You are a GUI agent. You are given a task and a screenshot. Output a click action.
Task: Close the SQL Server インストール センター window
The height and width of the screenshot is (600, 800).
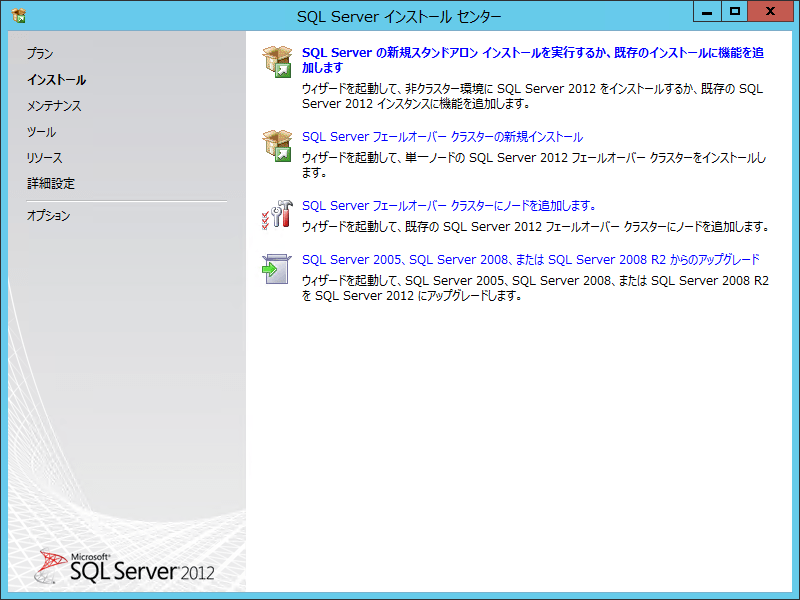point(771,11)
